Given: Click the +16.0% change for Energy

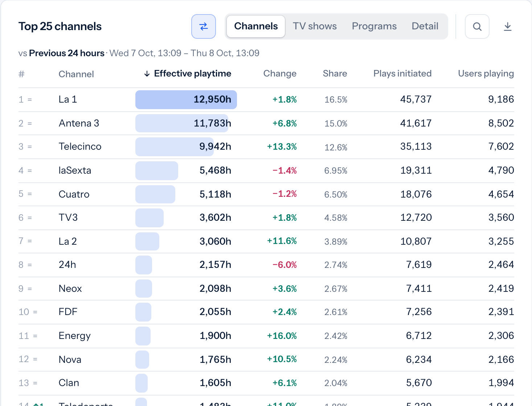Looking at the screenshot, I should (x=282, y=336).
